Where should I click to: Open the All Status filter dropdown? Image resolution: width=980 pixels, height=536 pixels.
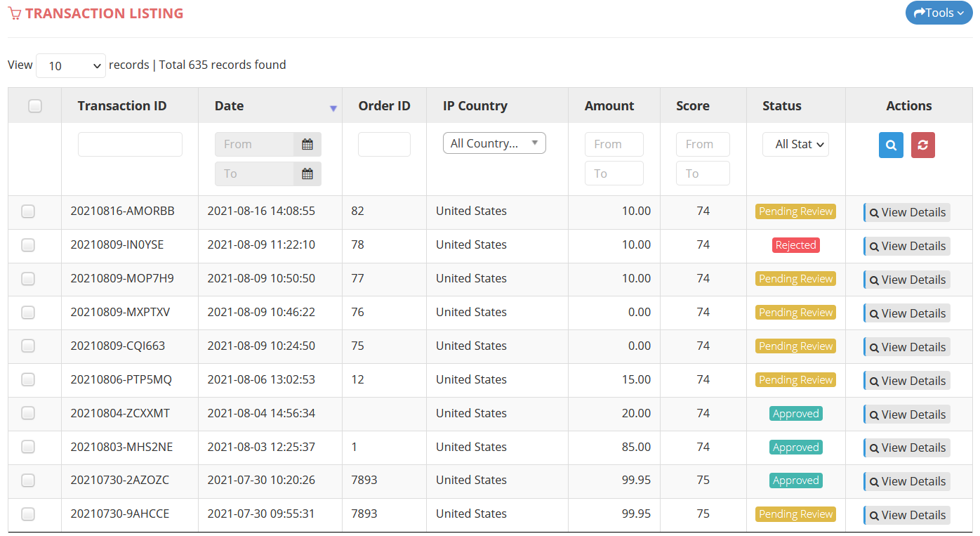pyautogui.click(x=795, y=144)
